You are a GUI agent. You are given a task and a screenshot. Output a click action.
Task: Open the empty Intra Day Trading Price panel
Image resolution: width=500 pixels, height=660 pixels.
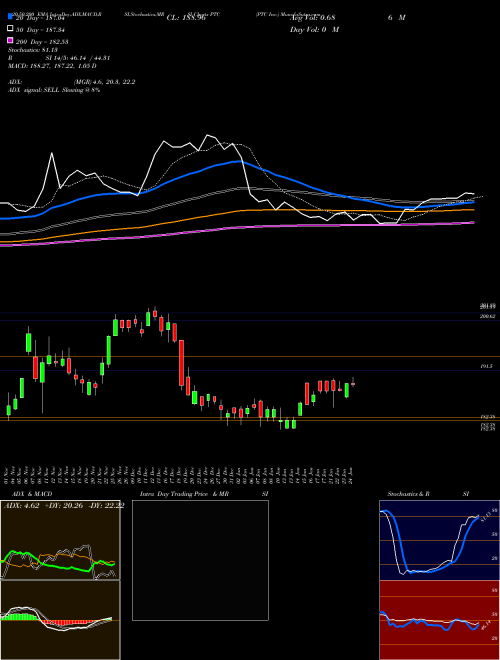coord(200,560)
